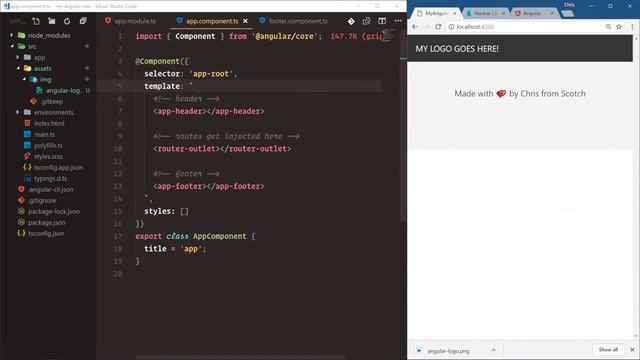Click the editor horizontal scrollbar
The image size is (640, 360).
(x=240, y=357)
